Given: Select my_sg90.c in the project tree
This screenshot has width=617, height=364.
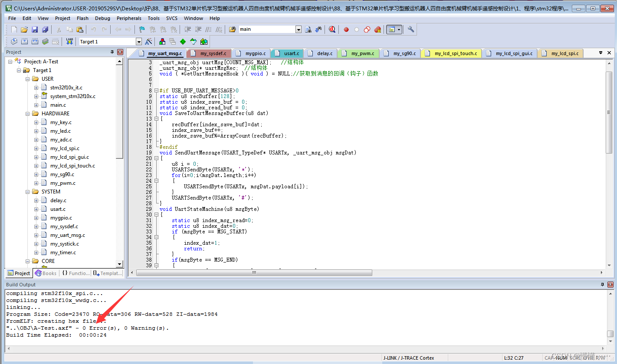Looking at the screenshot, I should pyautogui.click(x=62, y=174).
